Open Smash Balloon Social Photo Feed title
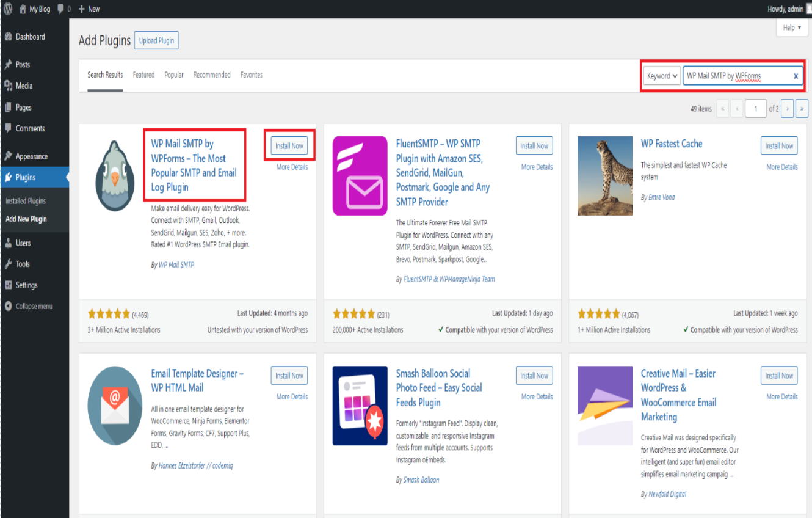 coord(439,387)
